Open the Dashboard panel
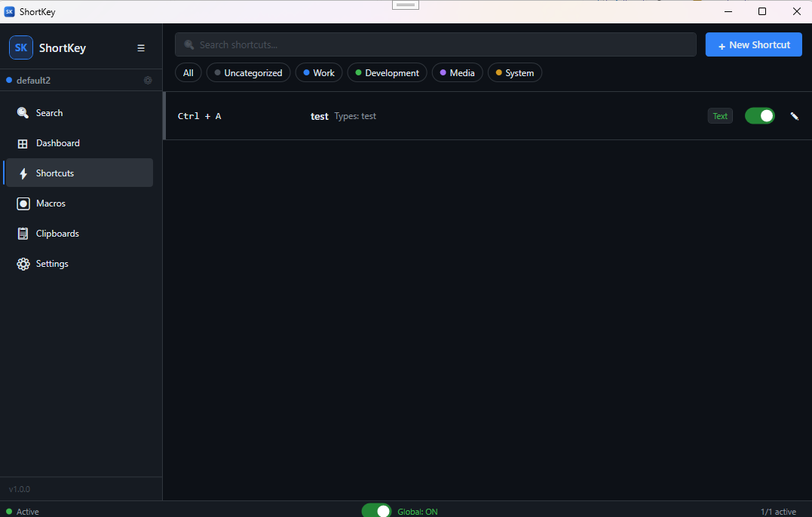 pyautogui.click(x=58, y=142)
